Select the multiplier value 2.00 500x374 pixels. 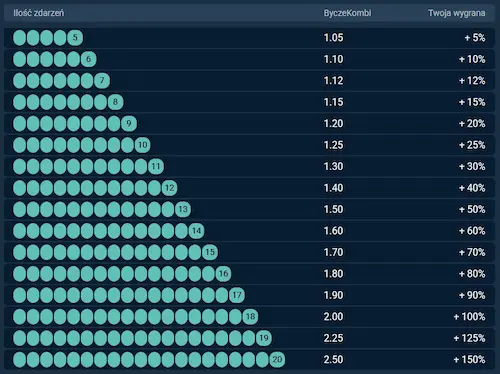coord(333,317)
